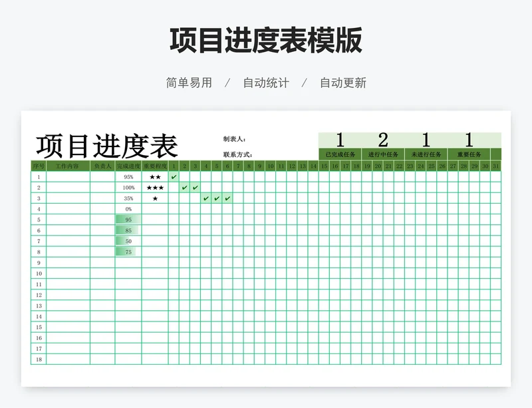Click the progress bar cell showing 50
The width and height of the screenshot is (532, 408).
128,241
